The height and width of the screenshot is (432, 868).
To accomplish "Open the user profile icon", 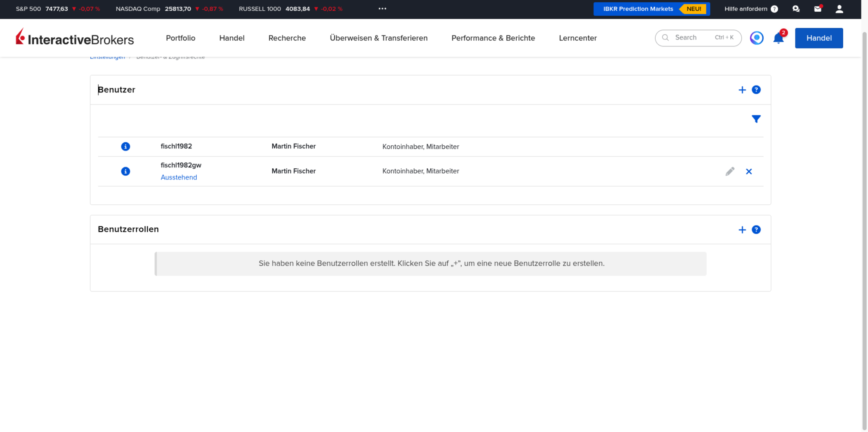I will coord(839,9).
